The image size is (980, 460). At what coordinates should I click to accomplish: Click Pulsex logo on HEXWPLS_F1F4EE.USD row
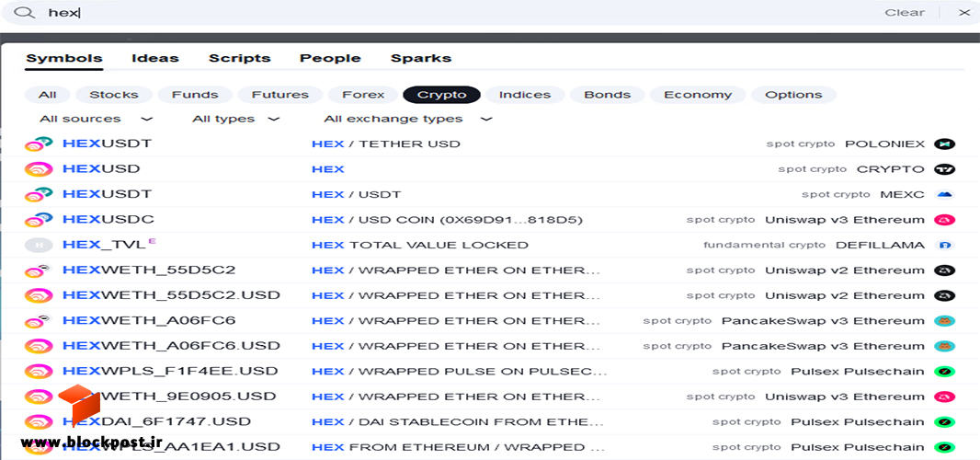coord(945,371)
